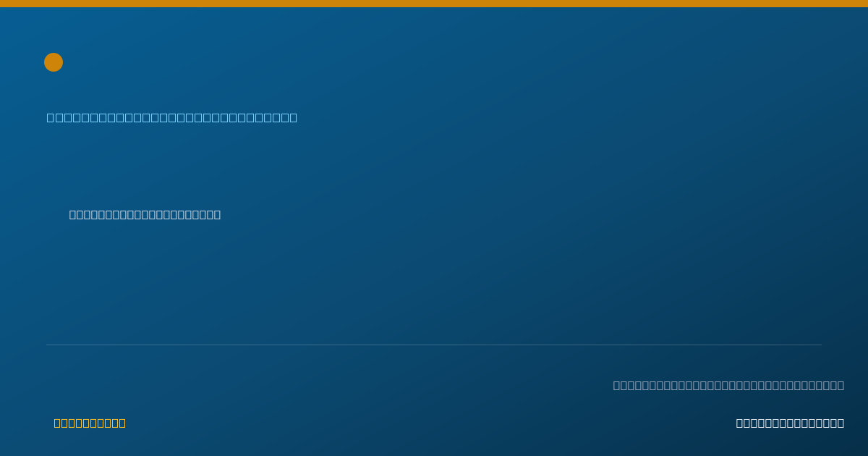This screenshot has width=868, height=456.
Task: Click the last glyph box of the yellow text
Action: click(x=122, y=423)
